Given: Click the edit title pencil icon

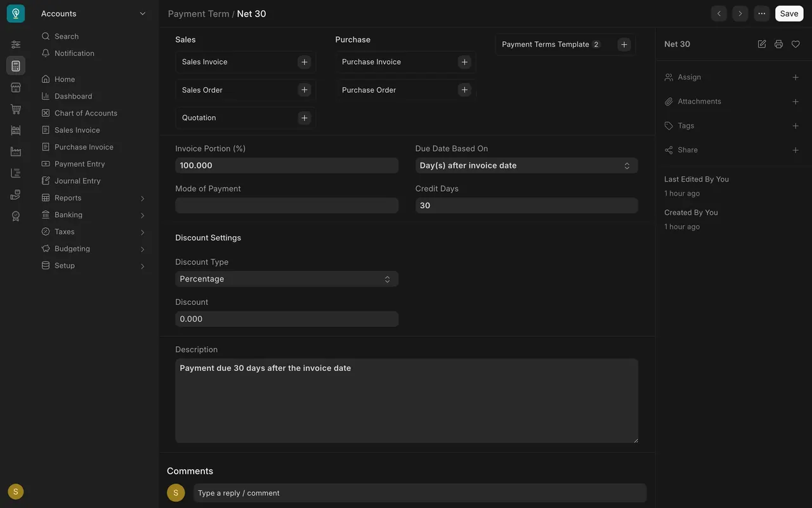Looking at the screenshot, I should (762, 44).
